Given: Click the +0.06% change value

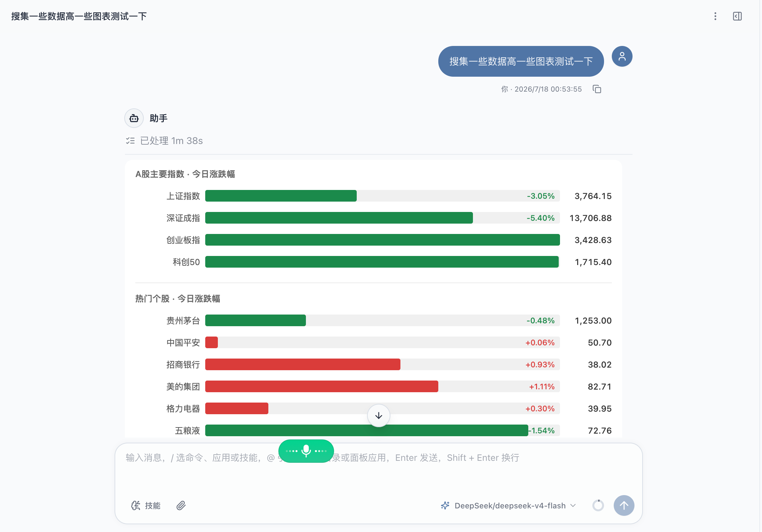Looking at the screenshot, I should pos(540,342).
